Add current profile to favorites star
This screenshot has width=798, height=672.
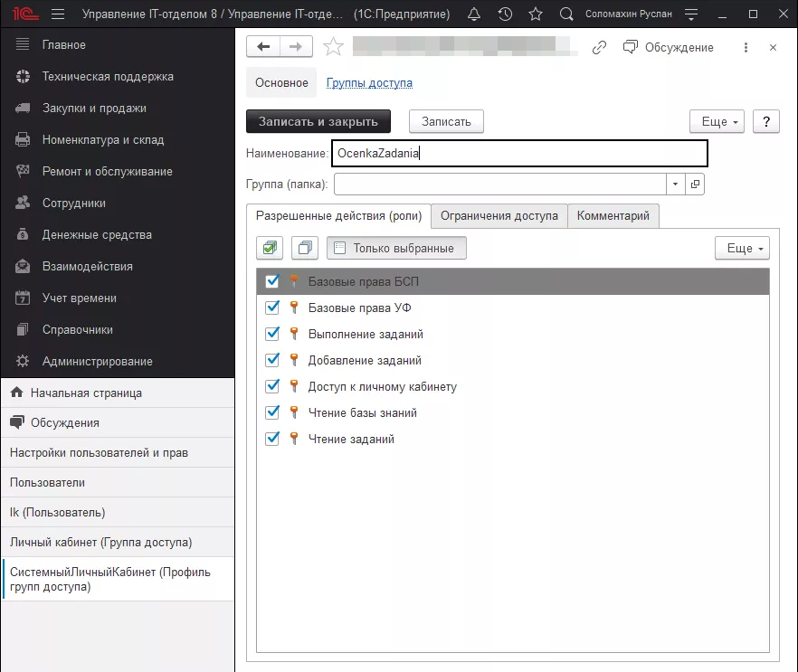coord(333,47)
